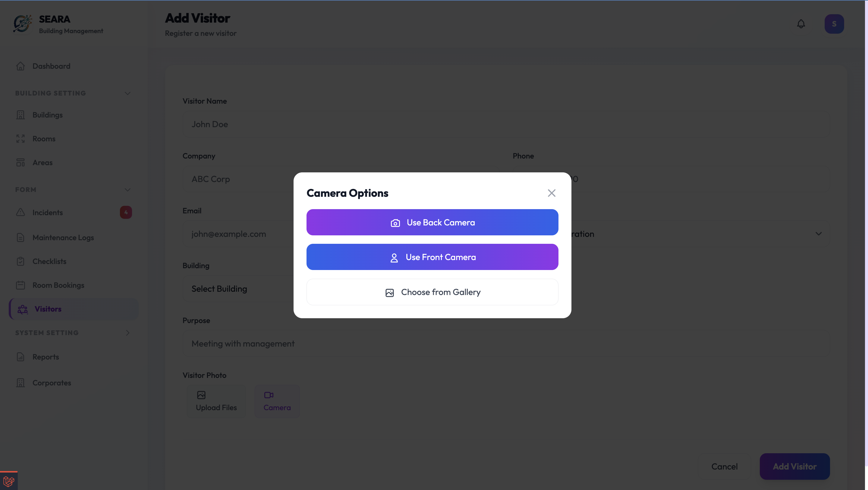868x490 pixels.
Task: Select the Checklists icon
Action: tap(20, 261)
